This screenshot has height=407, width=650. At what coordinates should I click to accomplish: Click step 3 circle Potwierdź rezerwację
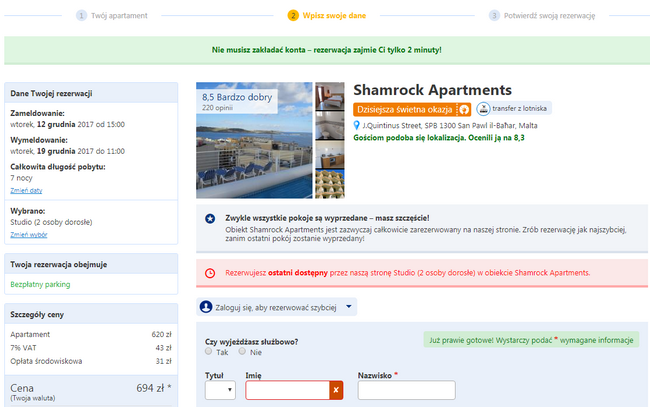coord(494,16)
